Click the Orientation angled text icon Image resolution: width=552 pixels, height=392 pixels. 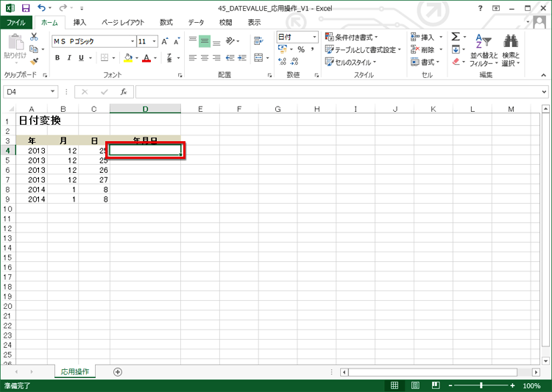(x=230, y=41)
